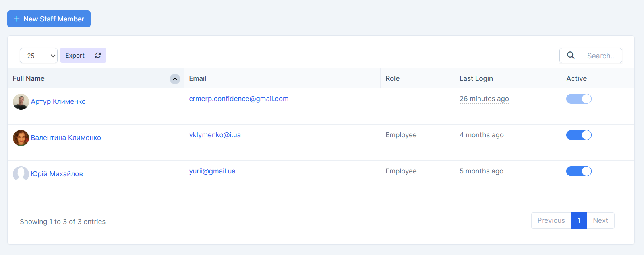Disable active switch for Валентина Клименко
This screenshot has height=255, width=644.
[x=579, y=135]
